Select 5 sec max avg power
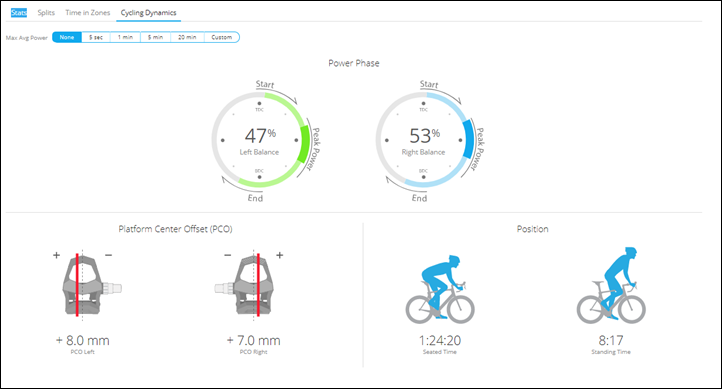 pos(96,37)
